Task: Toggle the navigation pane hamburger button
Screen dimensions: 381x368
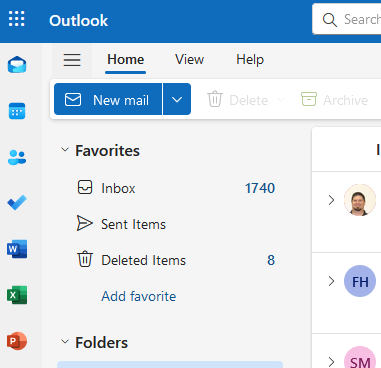Action: point(72,60)
